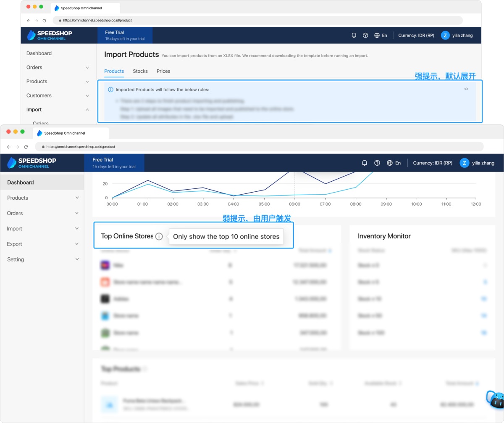This screenshot has width=504, height=423.
Task: Click the yilia zhang avatar in the lower header
Action: click(x=464, y=163)
